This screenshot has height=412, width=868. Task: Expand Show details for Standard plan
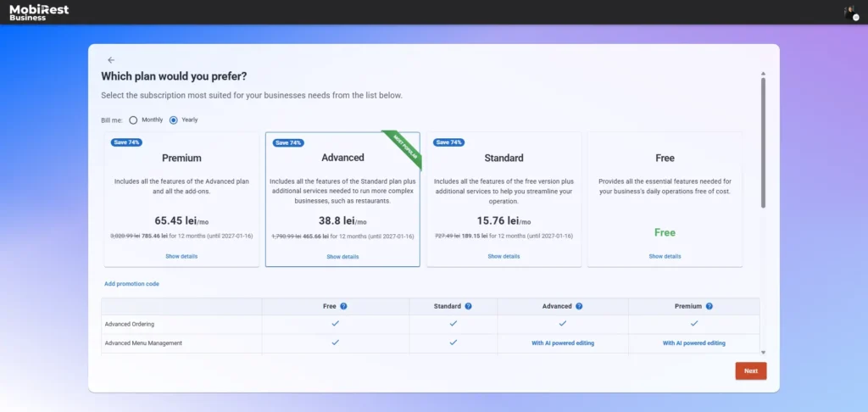click(x=504, y=256)
